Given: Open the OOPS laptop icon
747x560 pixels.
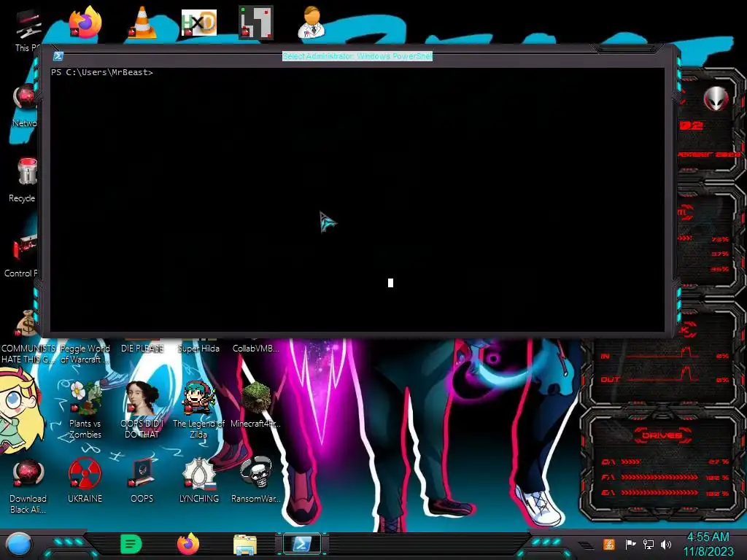Looking at the screenshot, I should 142,480.
